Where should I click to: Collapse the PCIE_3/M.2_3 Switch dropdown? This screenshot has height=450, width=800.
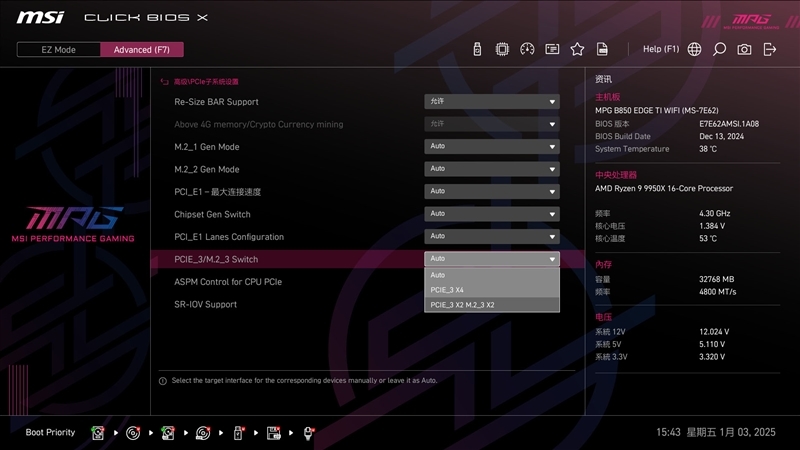(492, 259)
